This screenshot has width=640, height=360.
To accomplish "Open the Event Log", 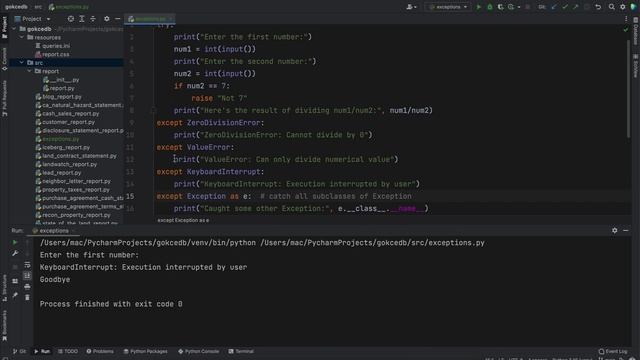I will 613,351.
